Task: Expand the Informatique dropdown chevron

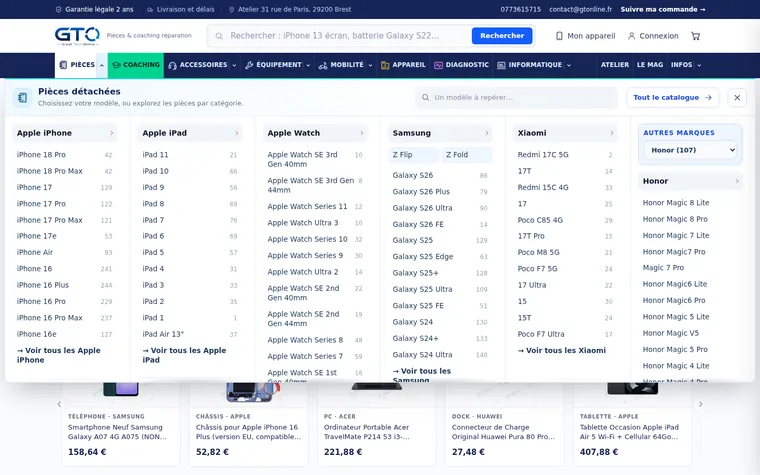Action: 569,65
